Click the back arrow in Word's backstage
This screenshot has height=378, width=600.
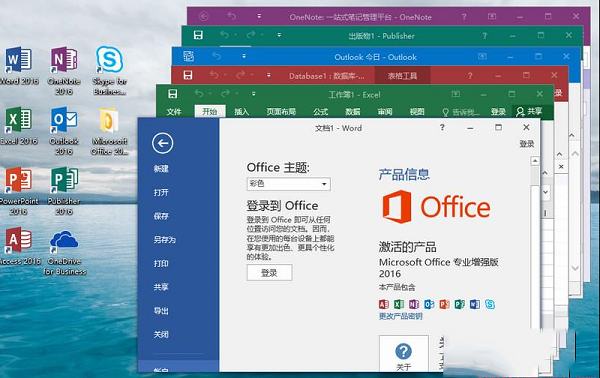click(163, 143)
